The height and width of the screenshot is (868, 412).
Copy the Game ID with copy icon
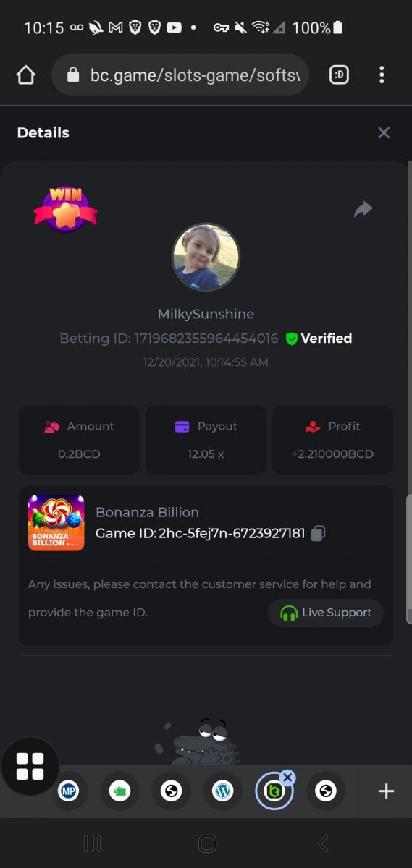tap(318, 534)
